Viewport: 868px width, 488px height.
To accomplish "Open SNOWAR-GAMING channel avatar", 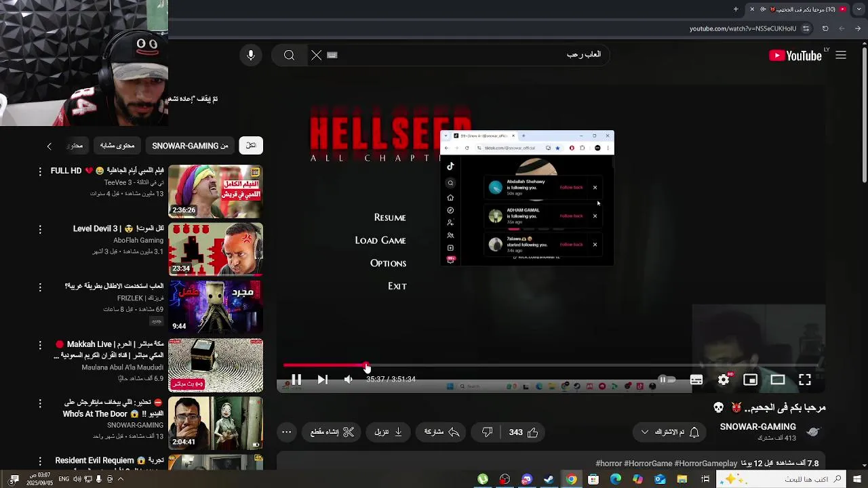I will [x=814, y=432].
